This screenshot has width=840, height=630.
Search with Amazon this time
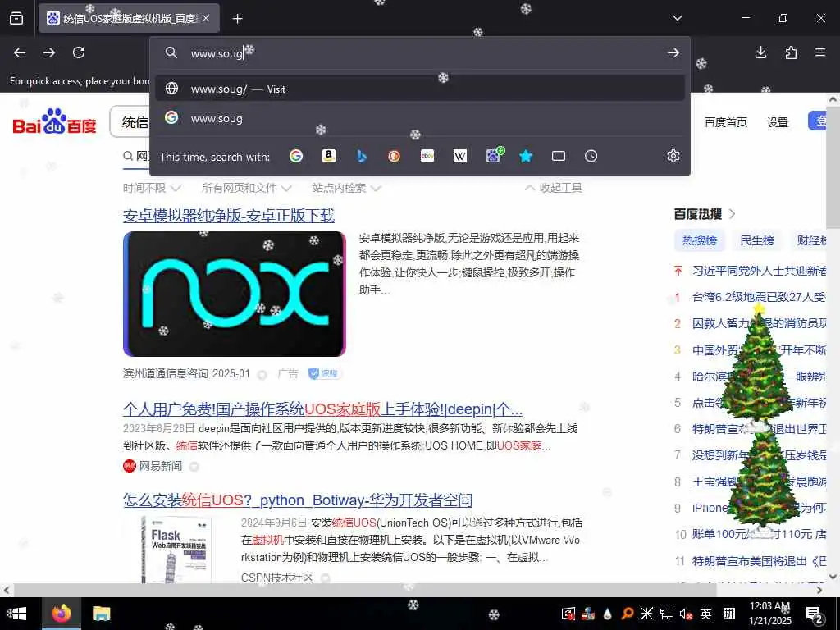329,156
